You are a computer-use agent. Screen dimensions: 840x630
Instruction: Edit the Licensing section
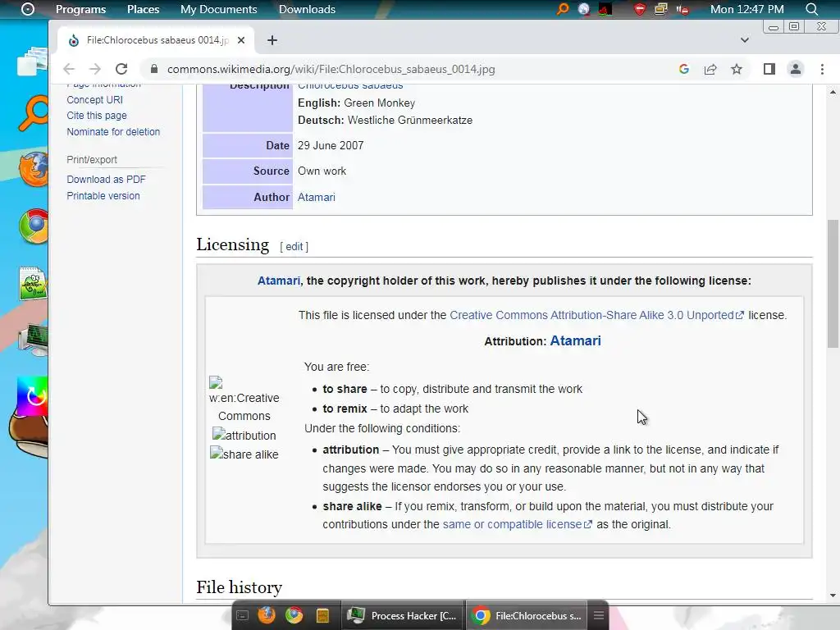[x=294, y=246]
